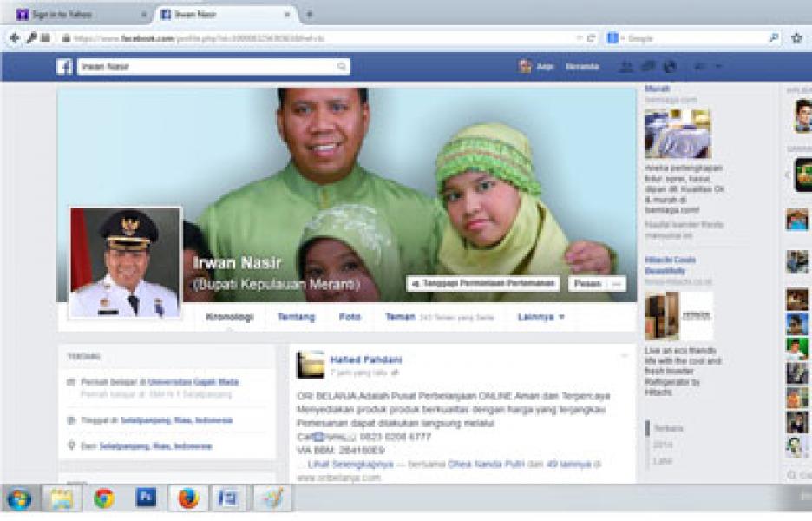
Task: Click the bookmark star icon
Action: click(x=796, y=38)
